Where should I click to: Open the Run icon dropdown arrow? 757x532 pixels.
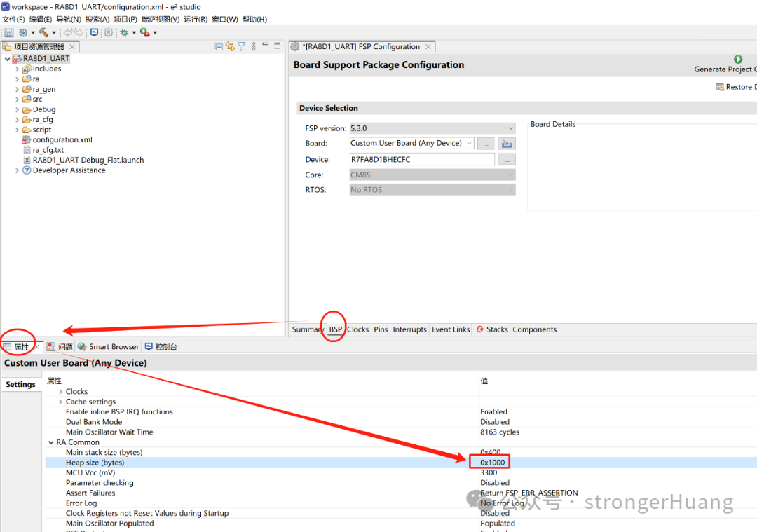(x=155, y=33)
